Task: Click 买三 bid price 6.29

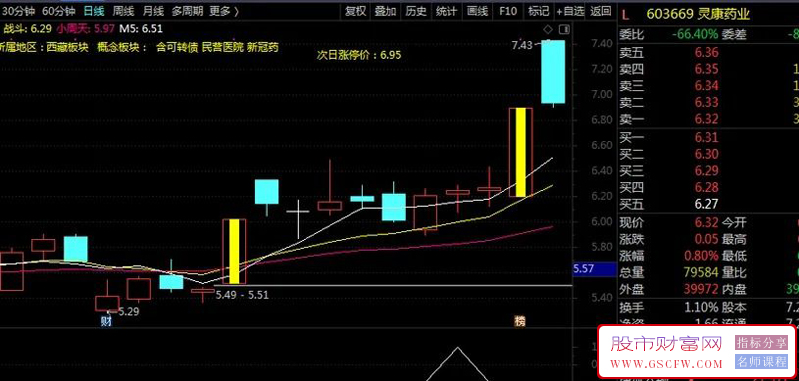Action: [706, 171]
